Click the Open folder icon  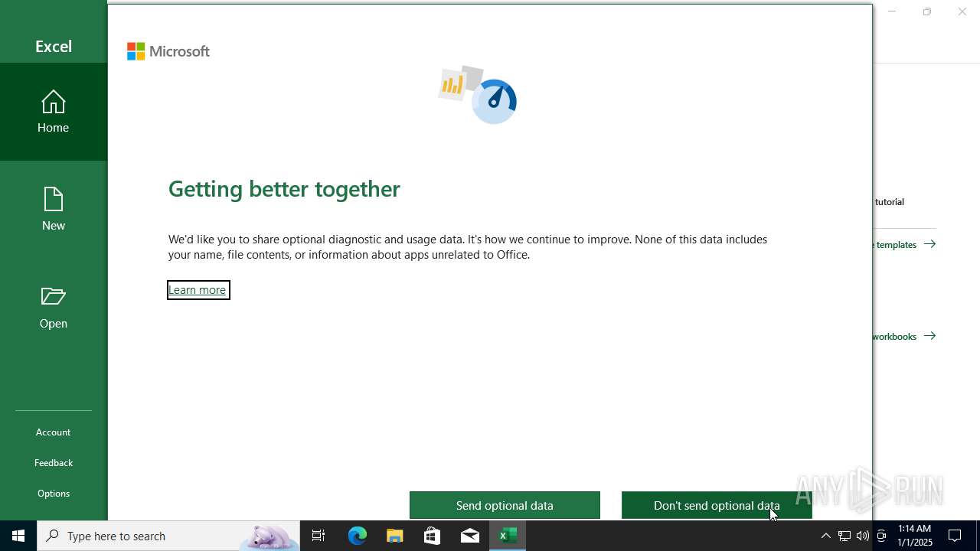pyautogui.click(x=54, y=296)
